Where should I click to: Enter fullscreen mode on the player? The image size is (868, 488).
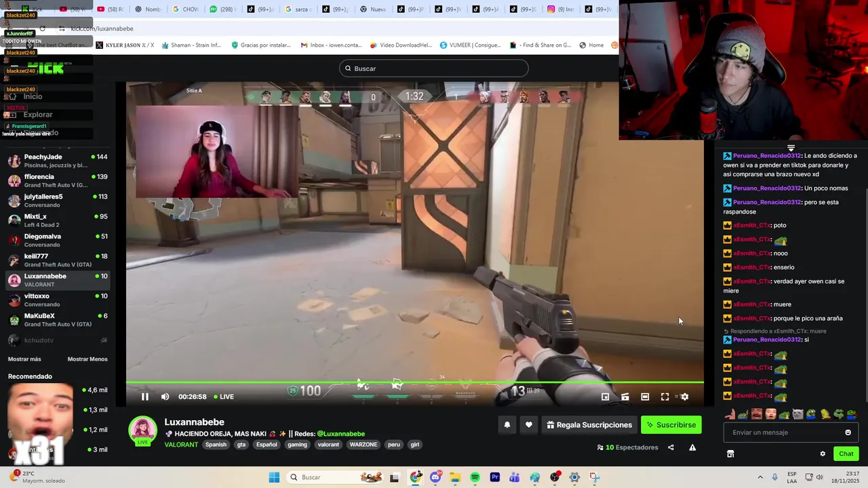click(665, 396)
